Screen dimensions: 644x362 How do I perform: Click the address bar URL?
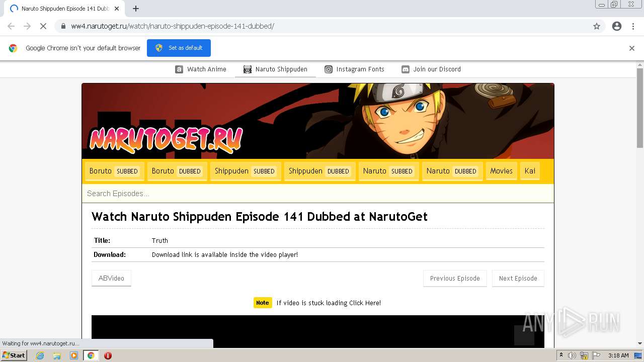(173, 26)
